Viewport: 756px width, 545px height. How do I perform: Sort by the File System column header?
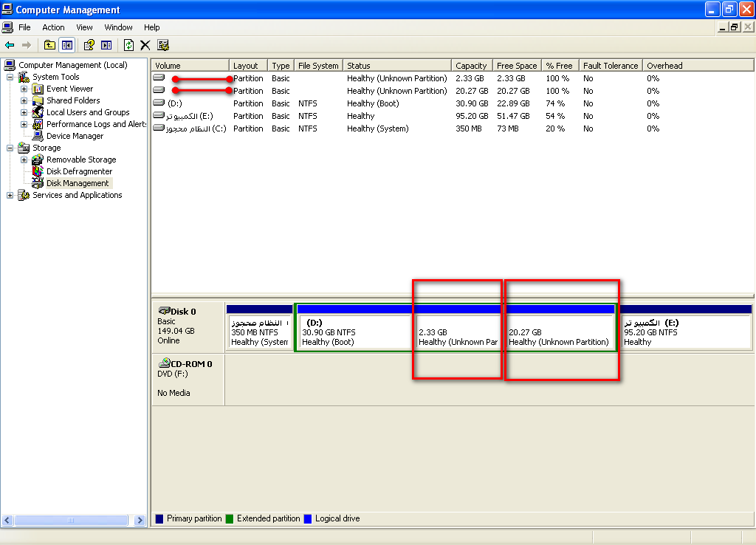[318, 66]
